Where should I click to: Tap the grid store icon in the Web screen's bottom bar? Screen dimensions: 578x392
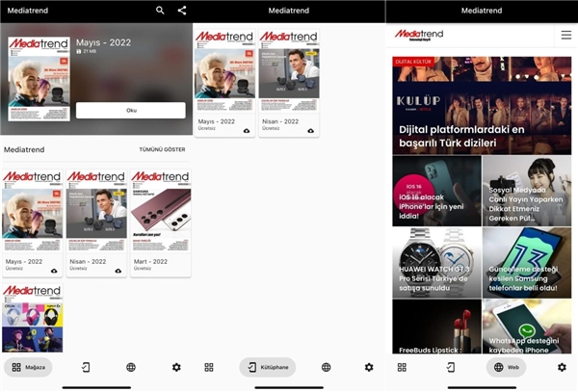coord(402,367)
